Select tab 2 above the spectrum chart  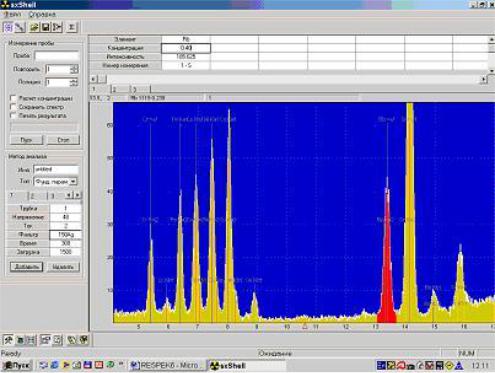[x=120, y=89]
